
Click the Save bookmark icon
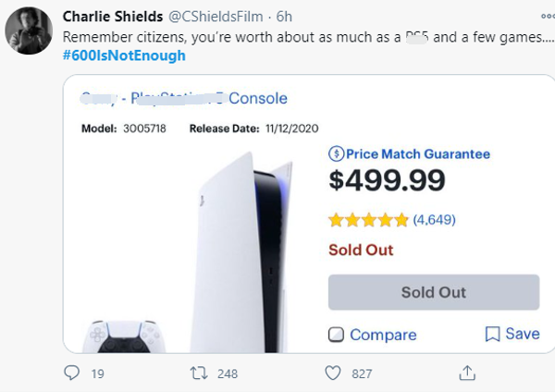tap(493, 334)
